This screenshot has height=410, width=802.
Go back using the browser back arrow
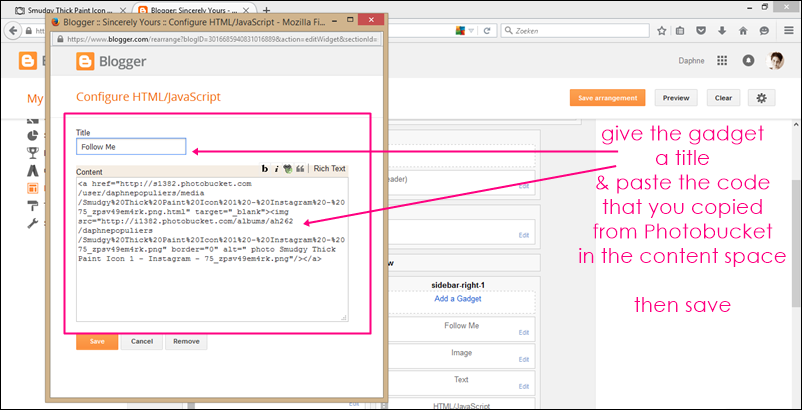tap(13, 31)
